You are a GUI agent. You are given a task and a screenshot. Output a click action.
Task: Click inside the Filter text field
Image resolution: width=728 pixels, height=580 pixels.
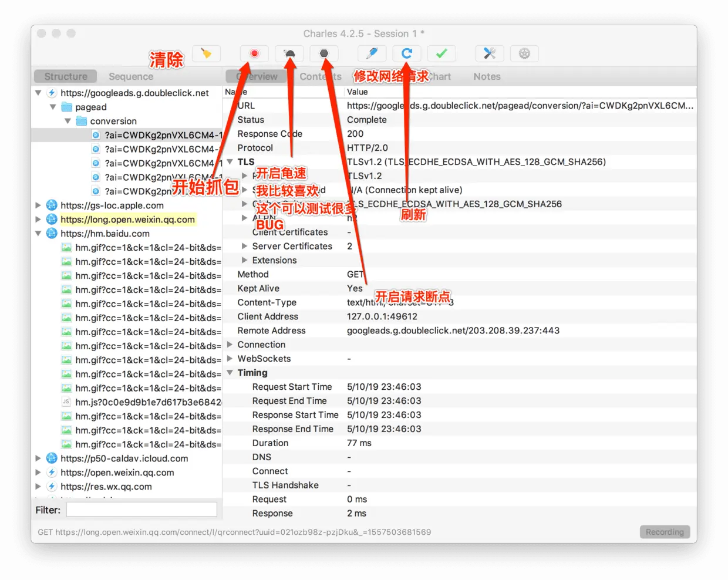141,510
